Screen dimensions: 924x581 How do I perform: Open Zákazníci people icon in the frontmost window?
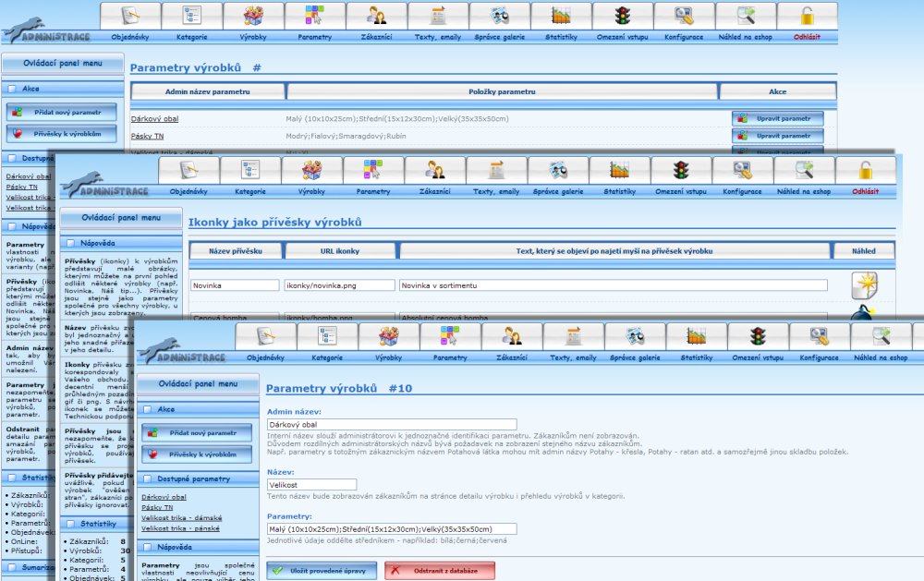[x=511, y=336]
